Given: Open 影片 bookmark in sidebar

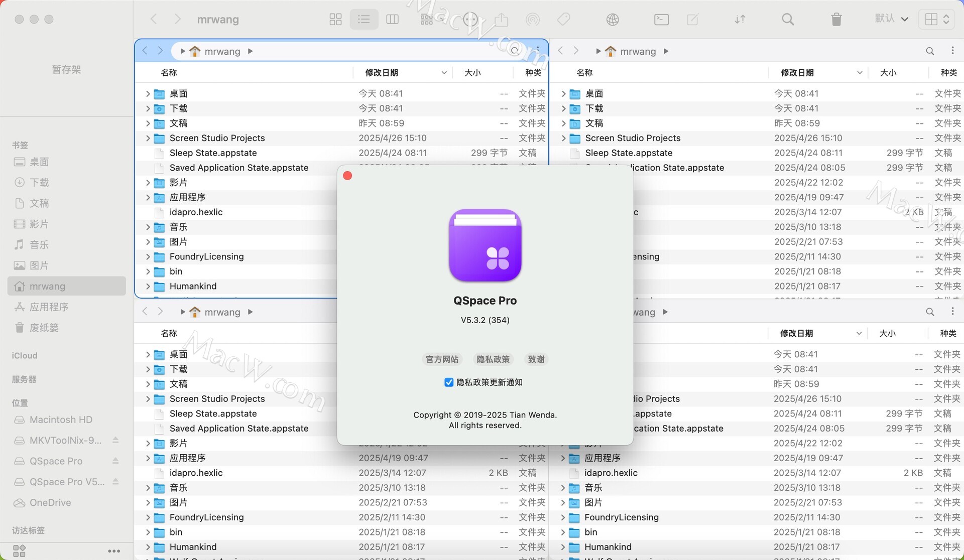Looking at the screenshot, I should tap(66, 224).
